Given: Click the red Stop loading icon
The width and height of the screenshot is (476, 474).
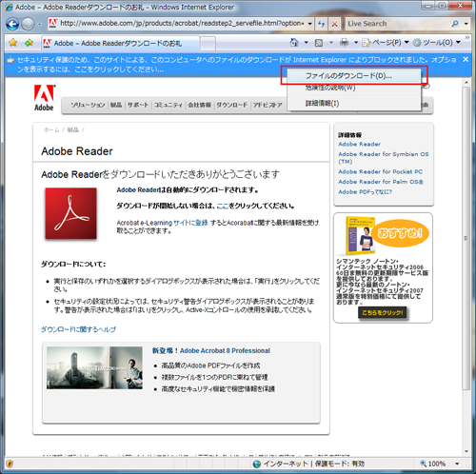Looking at the screenshot, I should tap(334, 24).
